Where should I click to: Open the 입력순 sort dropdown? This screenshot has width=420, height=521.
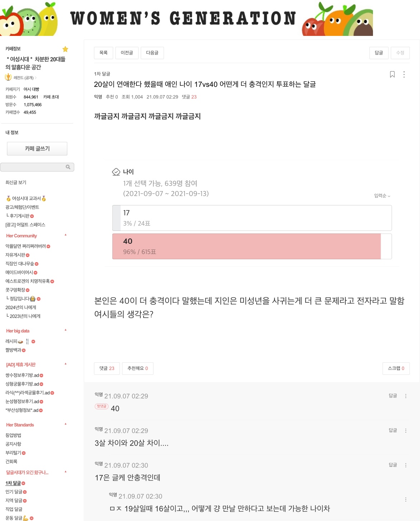pos(382,196)
